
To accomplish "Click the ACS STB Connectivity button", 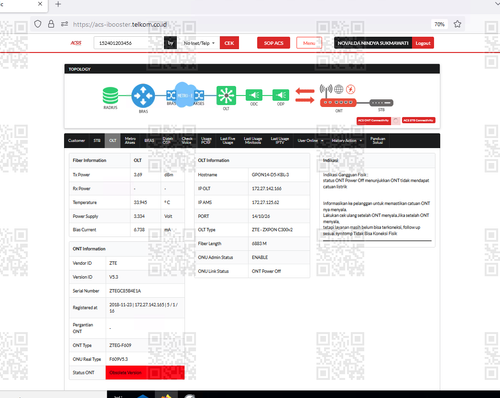I will [418, 120].
